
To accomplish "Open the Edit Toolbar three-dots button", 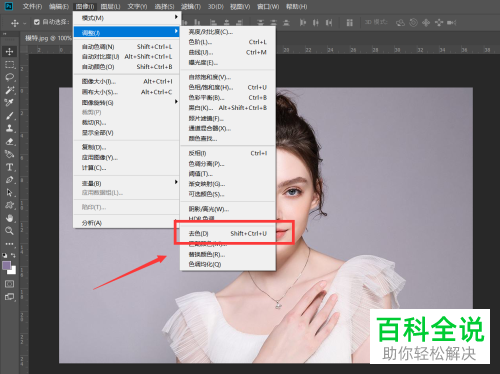I will click(x=9, y=244).
